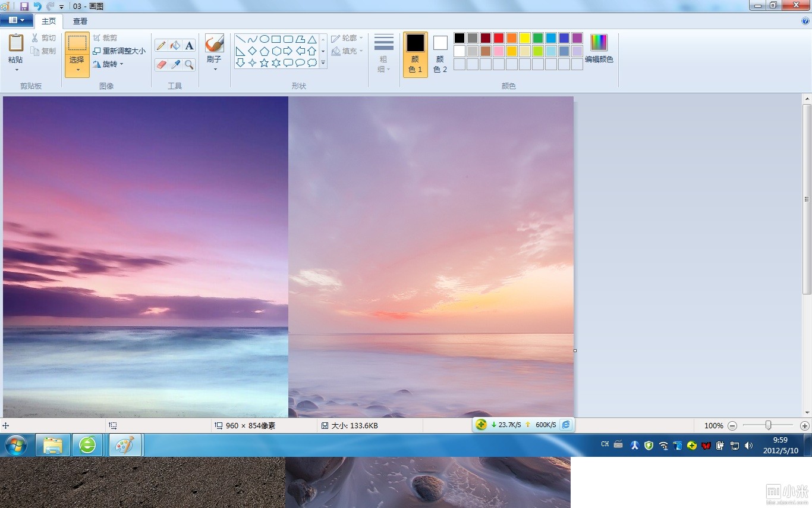Screen dimensions: 812x508
Task: Select the Text tool
Action: click(189, 46)
